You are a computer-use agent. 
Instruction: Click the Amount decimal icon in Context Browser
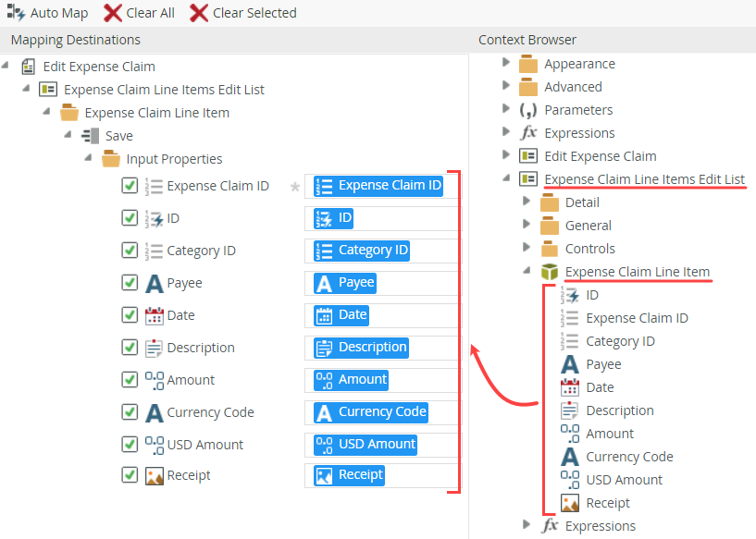pyautogui.click(x=570, y=434)
